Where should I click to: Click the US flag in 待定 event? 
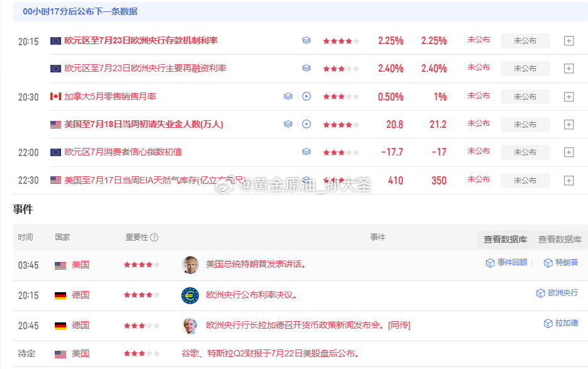pyautogui.click(x=60, y=354)
